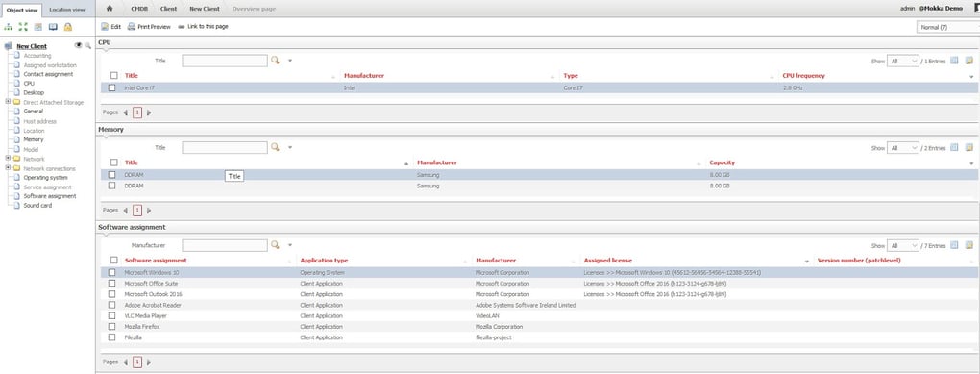980x374 pixels.
Task: Select all rows in the Software assignment table
Action: tap(113, 261)
